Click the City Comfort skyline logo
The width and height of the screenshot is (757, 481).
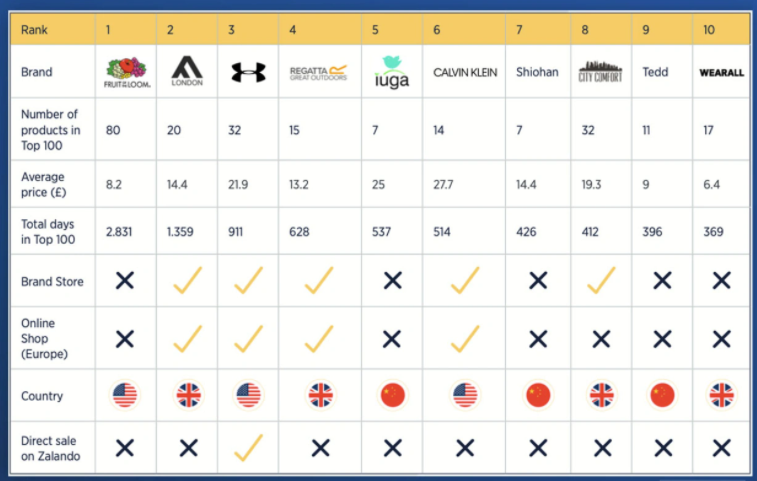pyautogui.click(x=600, y=72)
